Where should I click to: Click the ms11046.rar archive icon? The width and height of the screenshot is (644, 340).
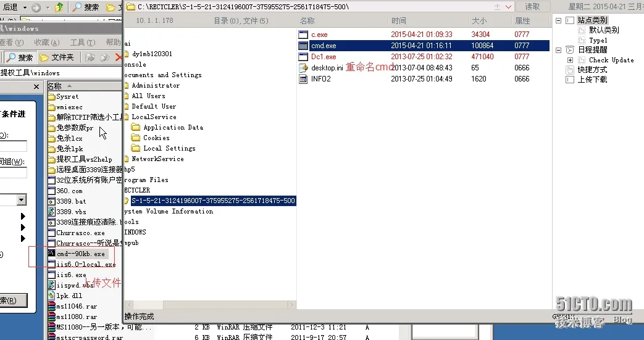(x=51, y=306)
